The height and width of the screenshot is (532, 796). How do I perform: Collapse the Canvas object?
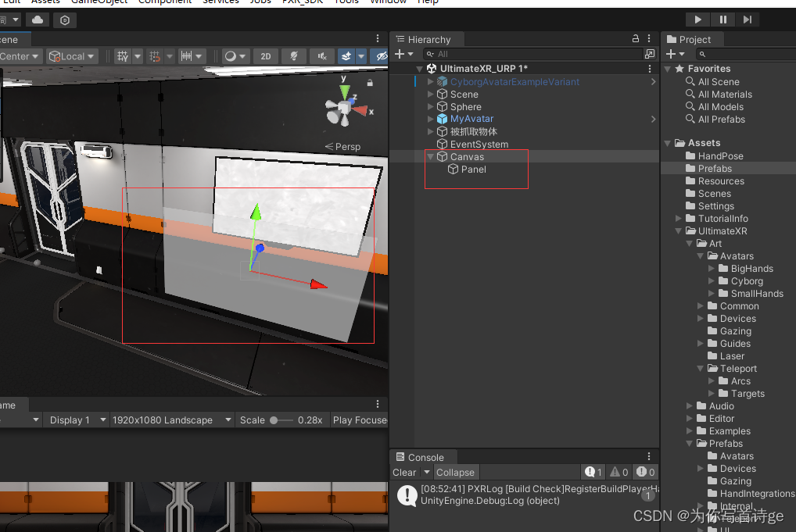(x=431, y=157)
